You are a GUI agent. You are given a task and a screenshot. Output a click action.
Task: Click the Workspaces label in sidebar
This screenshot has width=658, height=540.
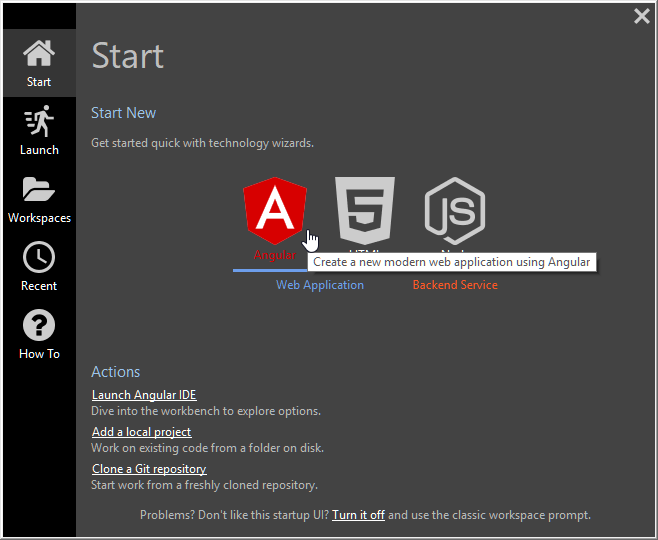pyautogui.click(x=39, y=218)
